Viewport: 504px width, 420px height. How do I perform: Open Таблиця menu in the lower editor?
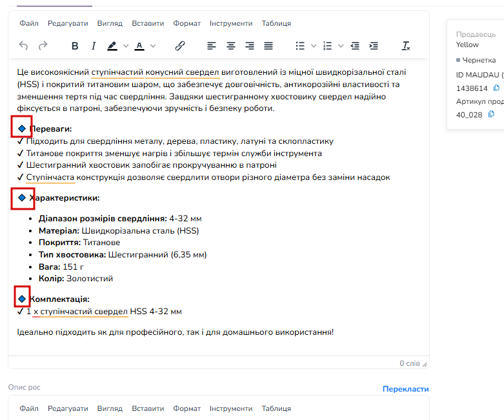(276, 408)
